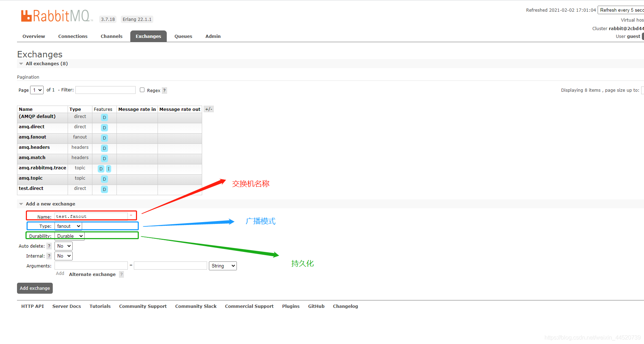The image size is (644, 344).
Task: Open the Plugins link
Action: coord(291,306)
